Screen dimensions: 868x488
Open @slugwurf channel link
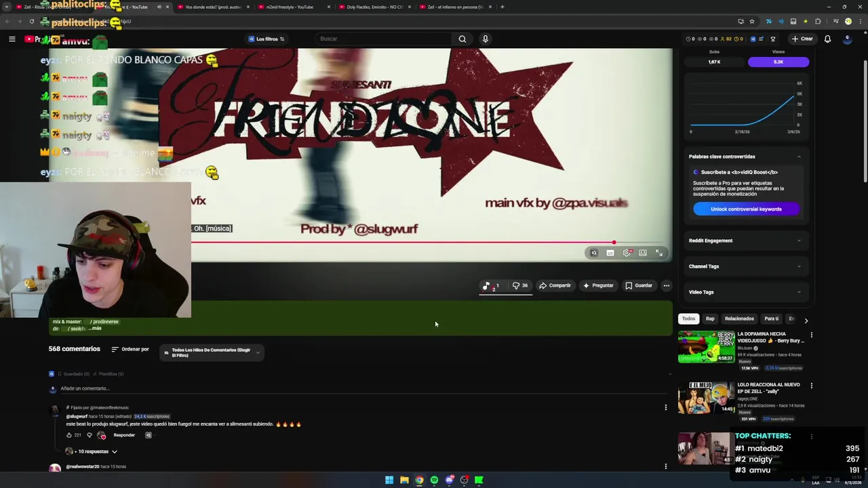[x=77, y=416]
